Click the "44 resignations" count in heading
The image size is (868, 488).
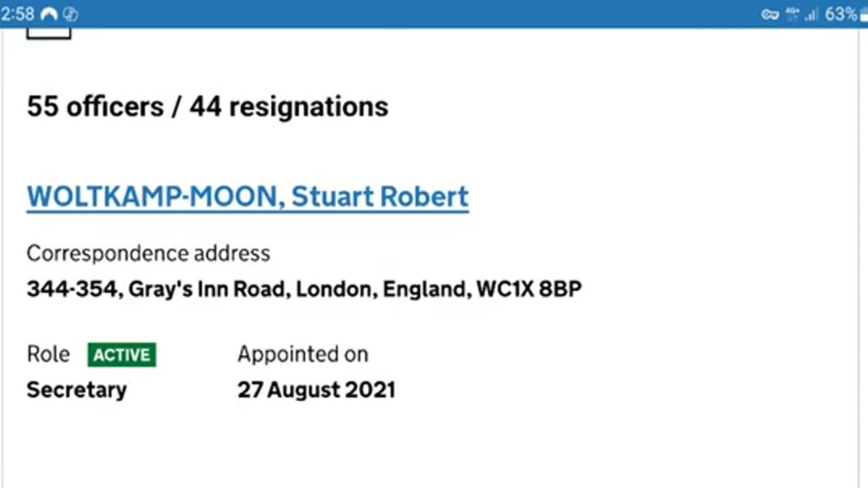tap(289, 106)
